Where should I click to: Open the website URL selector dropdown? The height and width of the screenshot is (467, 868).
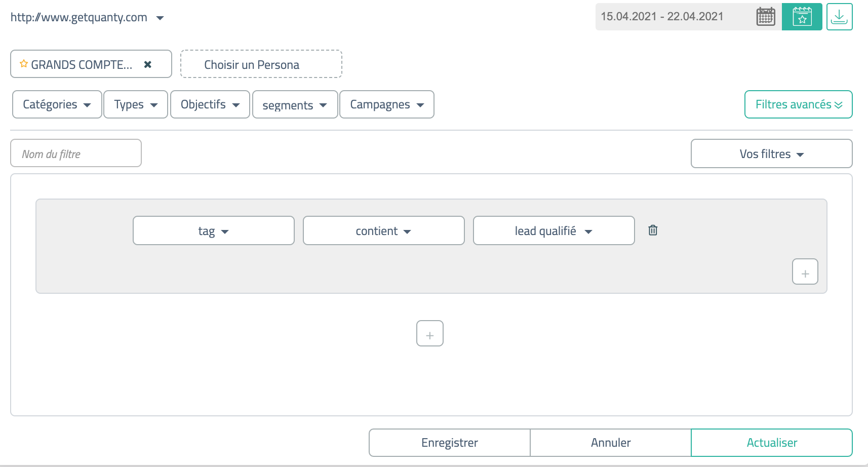87,18
